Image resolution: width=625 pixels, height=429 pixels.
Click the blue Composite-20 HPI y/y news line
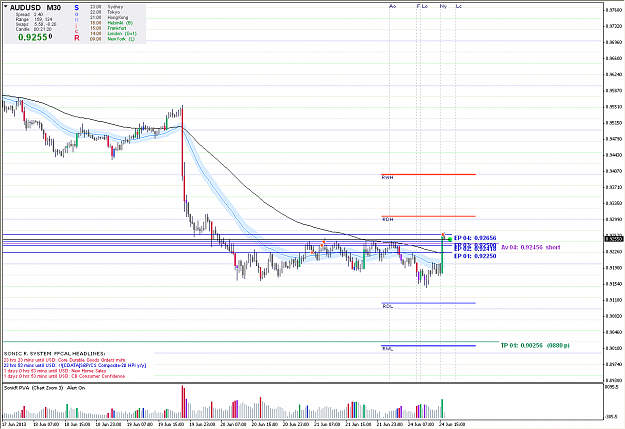pyautogui.click(x=75, y=365)
